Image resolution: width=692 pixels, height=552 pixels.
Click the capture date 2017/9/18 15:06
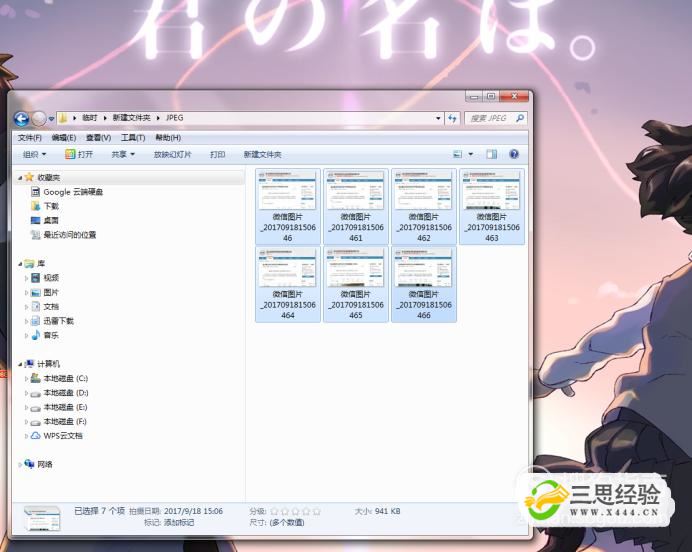pyautogui.click(x=193, y=511)
